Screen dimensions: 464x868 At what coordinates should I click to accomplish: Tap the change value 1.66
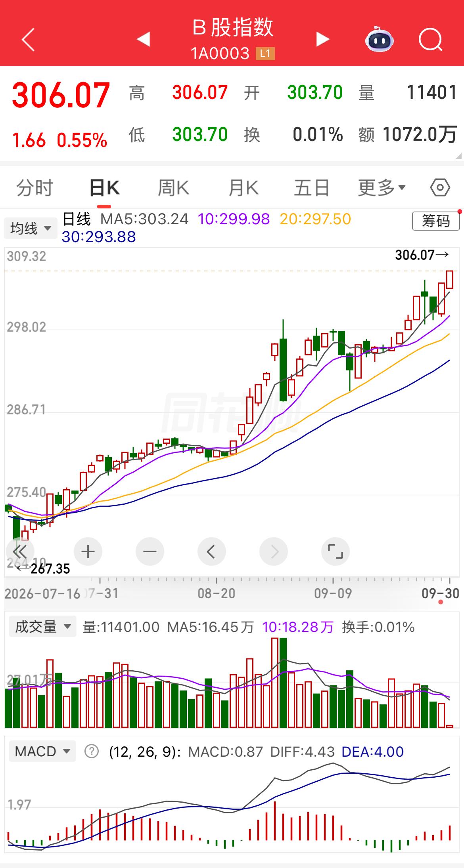pos(29,140)
